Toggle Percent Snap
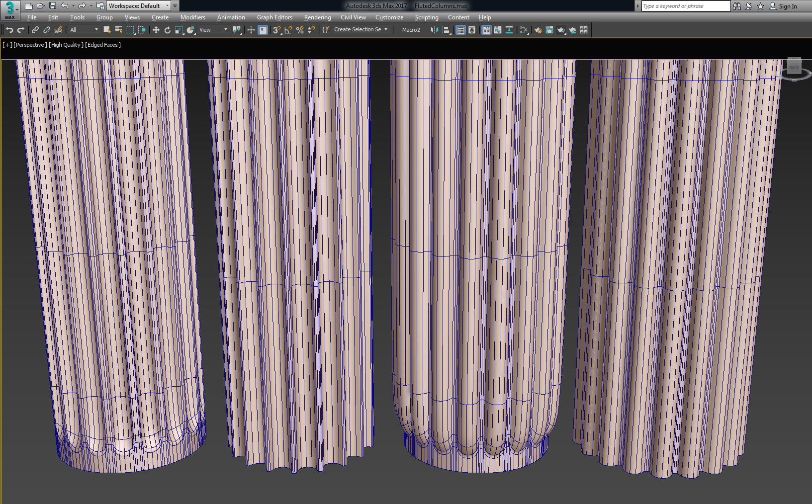Screen dimensions: 812x504 299,30
